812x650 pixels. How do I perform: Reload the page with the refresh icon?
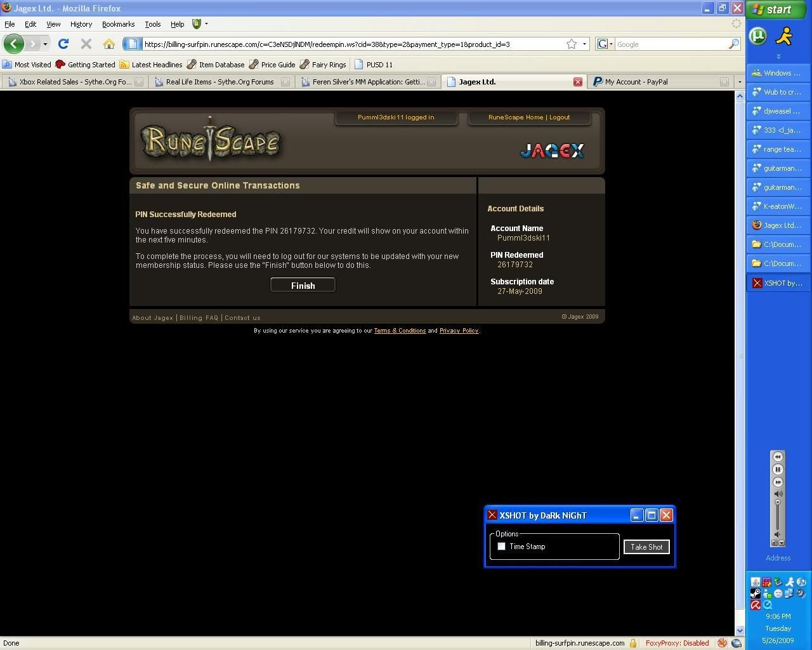coord(63,44)
